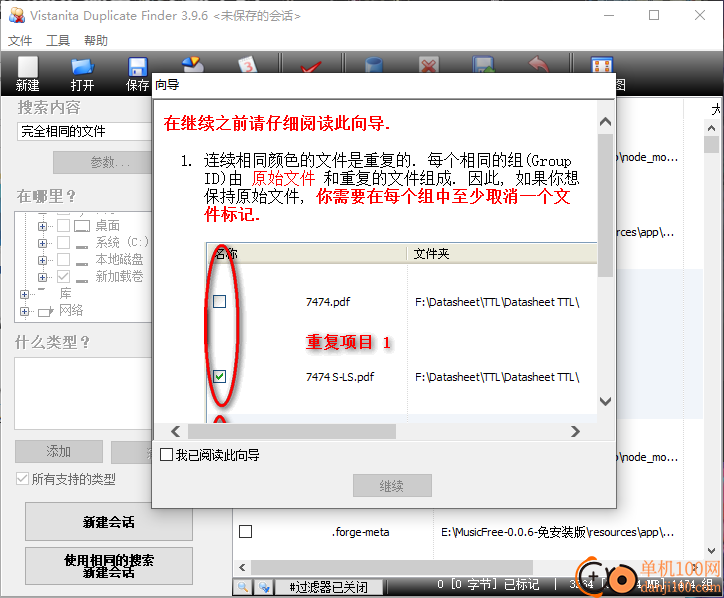Click the save-with-arrow export icon
724x598 pixels.
click(x=483, y=65)
